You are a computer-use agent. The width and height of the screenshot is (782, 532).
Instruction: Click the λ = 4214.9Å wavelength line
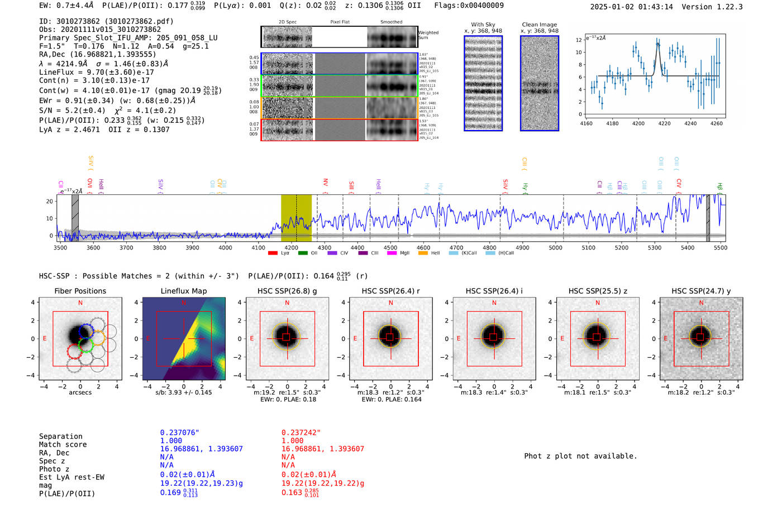pyautogui.click(x=103, y=64)
